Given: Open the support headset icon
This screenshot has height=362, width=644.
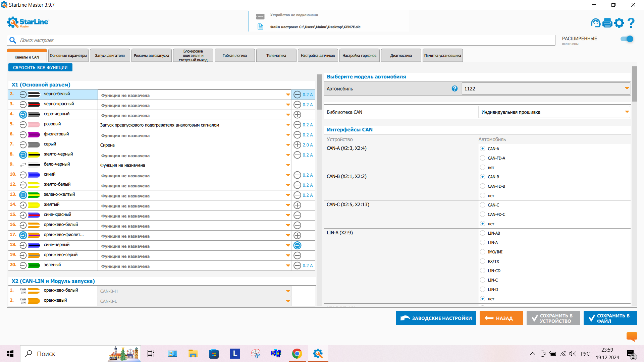Looking at the screenshot, I should [x=596, y=23].
